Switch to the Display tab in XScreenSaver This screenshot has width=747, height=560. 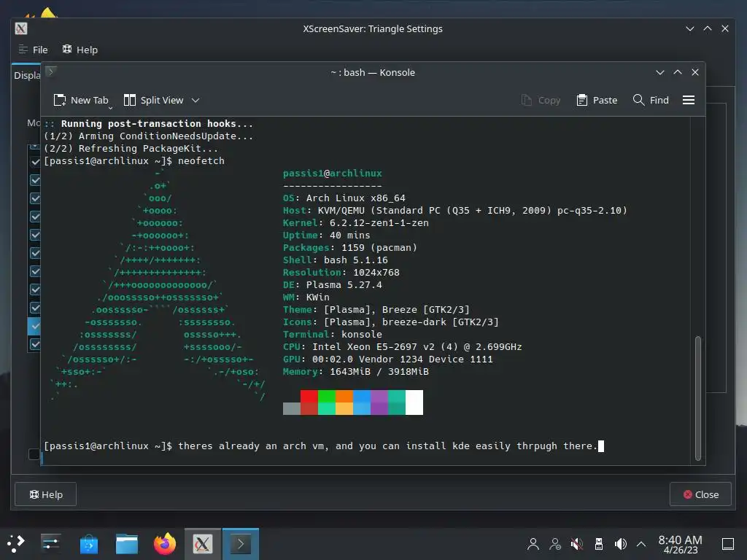click(x=27, y=75)
